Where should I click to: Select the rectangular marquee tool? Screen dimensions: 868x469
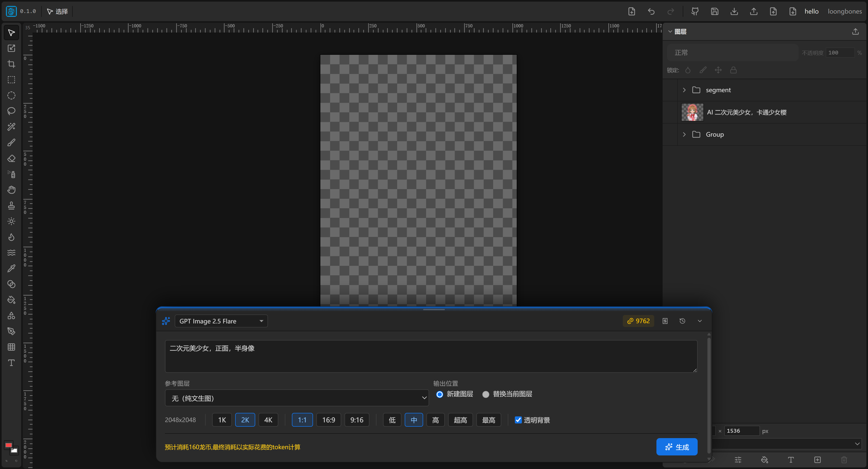click(x=11, y=80)
